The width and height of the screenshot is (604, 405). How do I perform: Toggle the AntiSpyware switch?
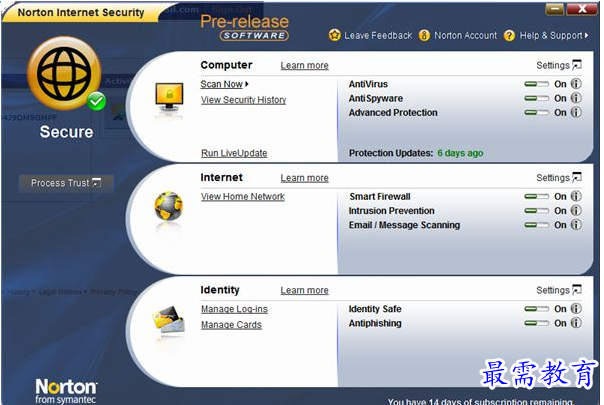point(536,98)
